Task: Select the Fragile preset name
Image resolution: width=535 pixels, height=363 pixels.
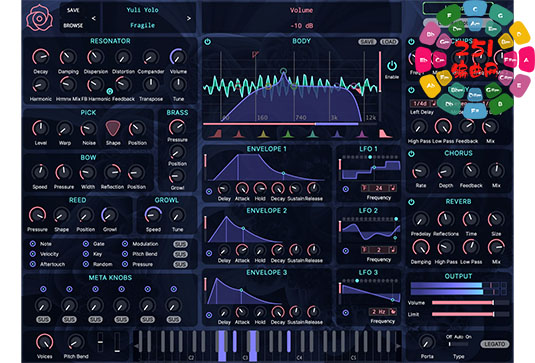Action: (142, 25)
